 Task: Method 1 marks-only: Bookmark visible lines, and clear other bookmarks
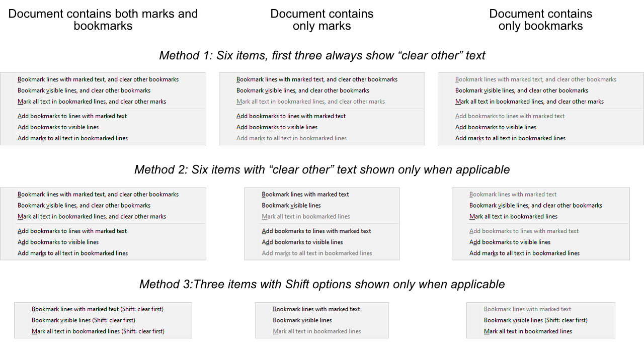[322, 90]
